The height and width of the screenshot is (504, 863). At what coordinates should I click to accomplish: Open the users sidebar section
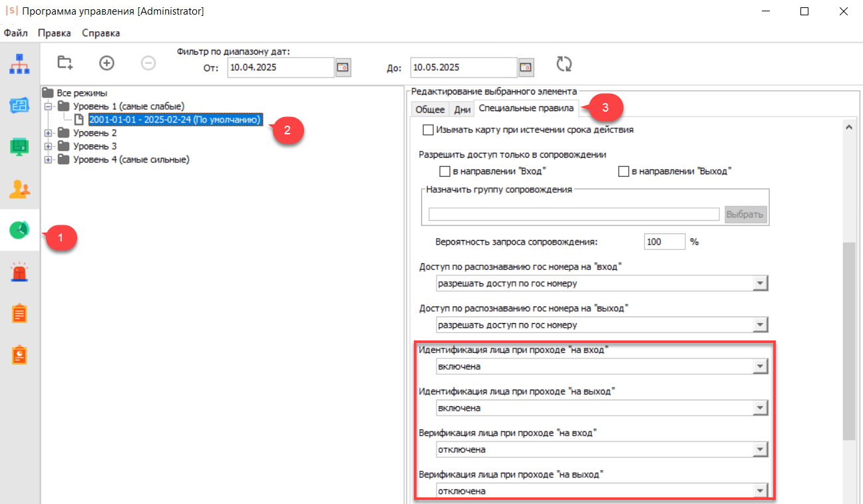(19, 189)
